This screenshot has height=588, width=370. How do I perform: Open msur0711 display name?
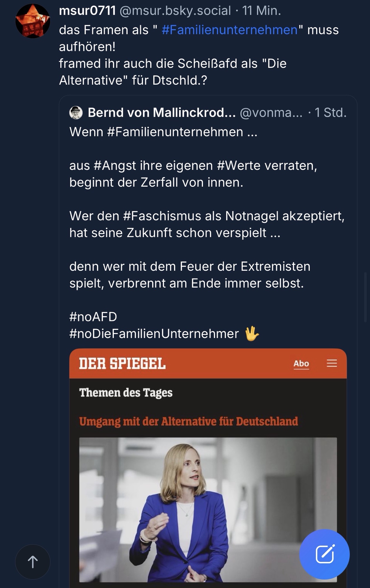coord(87,11)
